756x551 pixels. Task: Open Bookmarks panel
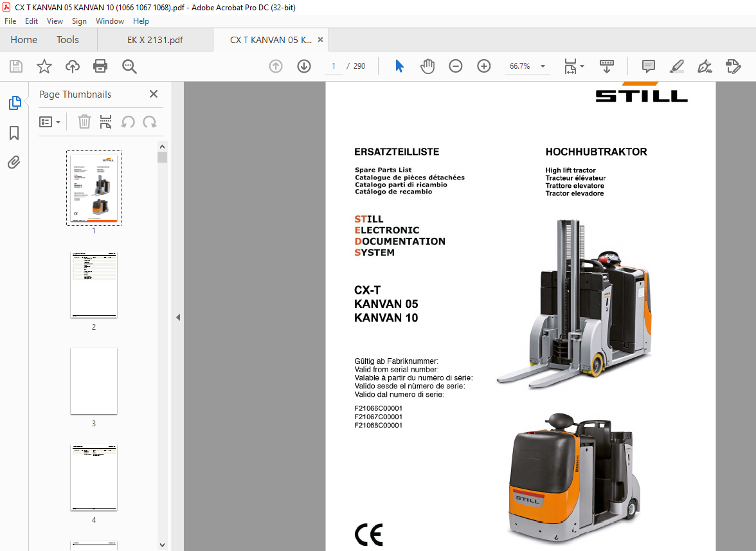point(14,133)
